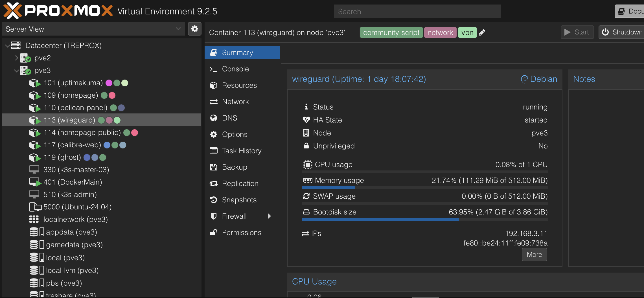Click the wireguard uptime title
The width and height of the screenshot is (644, 298).
point(359,79)
